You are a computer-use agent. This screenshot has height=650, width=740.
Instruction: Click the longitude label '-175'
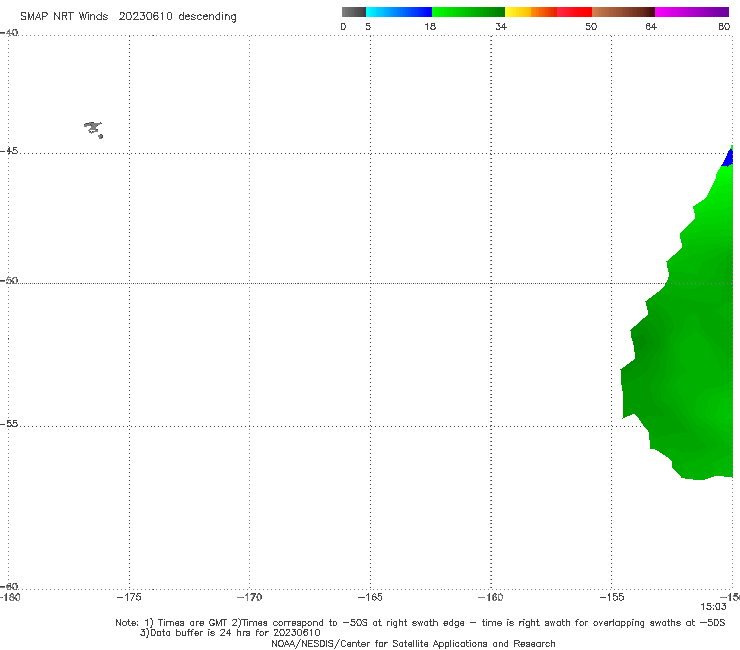pos(129,597)
